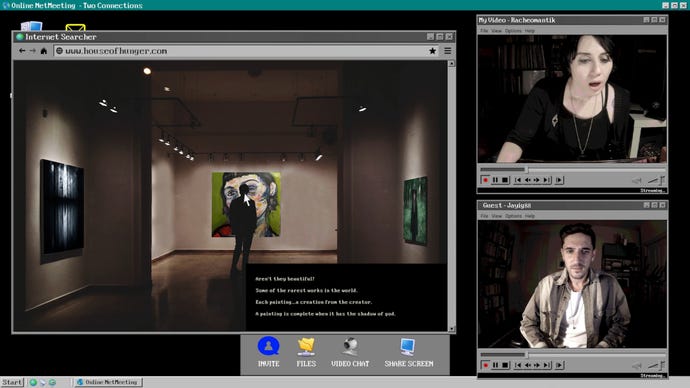
Task: Select the Share Screen monitor icon
Action: tap(408, 347)
